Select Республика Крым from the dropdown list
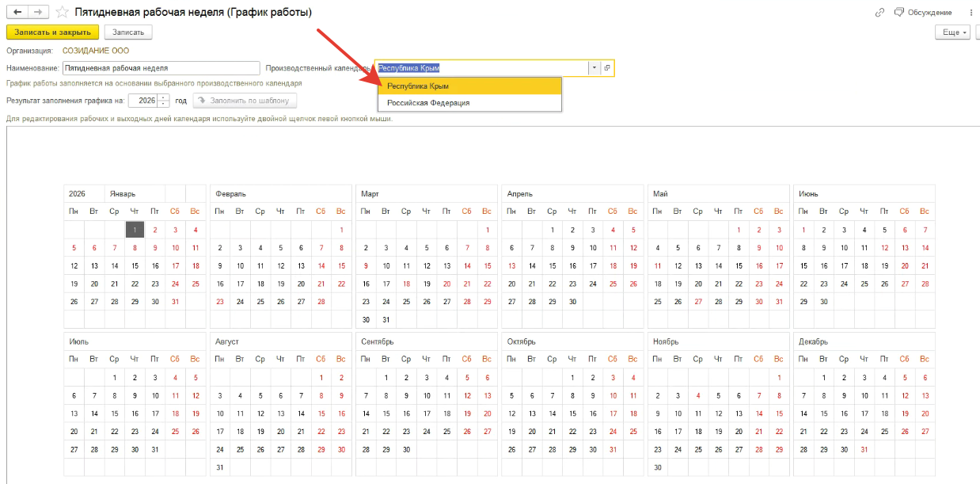 tap(469, 86)
